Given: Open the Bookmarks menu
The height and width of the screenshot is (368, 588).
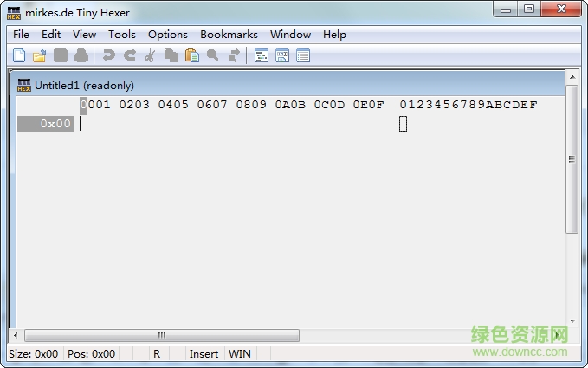Looking at the screenshot, I should (x=229, y=35).
